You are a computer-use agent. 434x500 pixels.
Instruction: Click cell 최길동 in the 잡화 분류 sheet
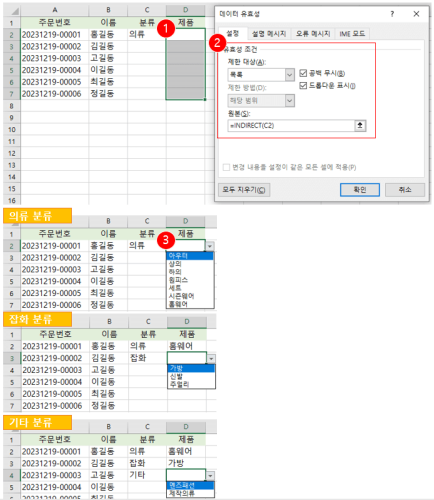coord(109,394)
